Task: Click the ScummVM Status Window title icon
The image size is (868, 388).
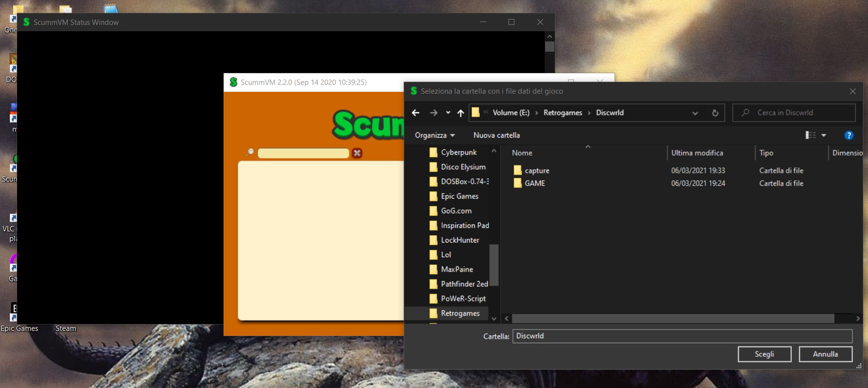Action: [26, 22]
